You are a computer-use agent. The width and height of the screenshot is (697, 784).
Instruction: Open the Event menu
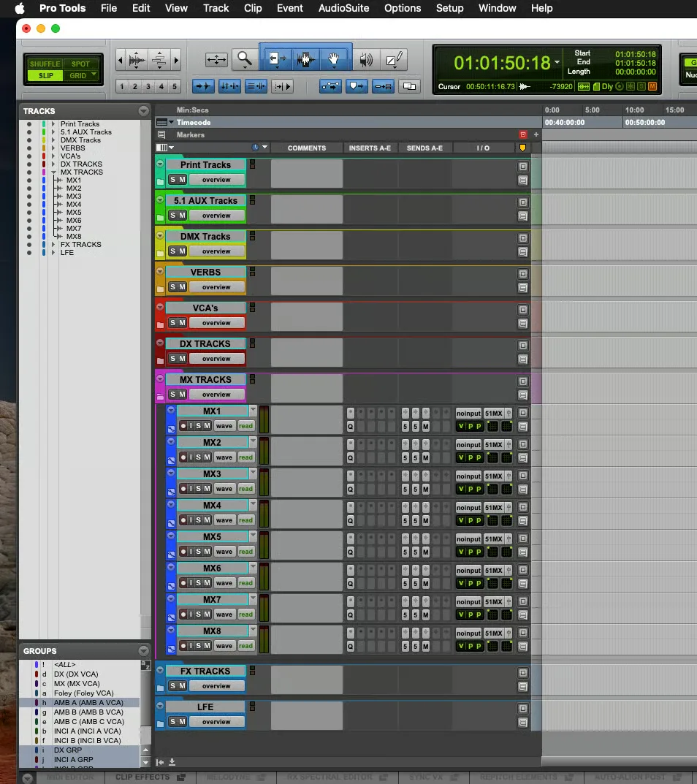[290, 8]
